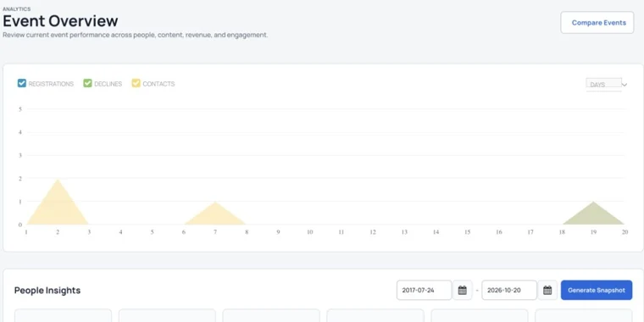Uncheck the Registrations checkbox

(22, 83)
